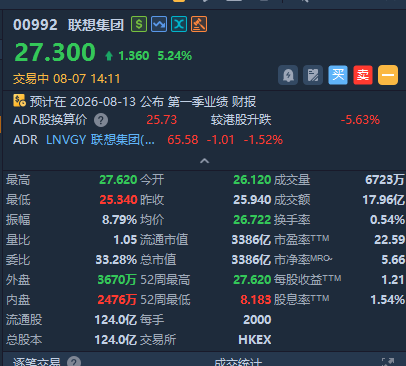Click the 外盘 value 3670万
Image resolution: width=406 pixels, height=366 pixels.
click(x=117, y=280)
